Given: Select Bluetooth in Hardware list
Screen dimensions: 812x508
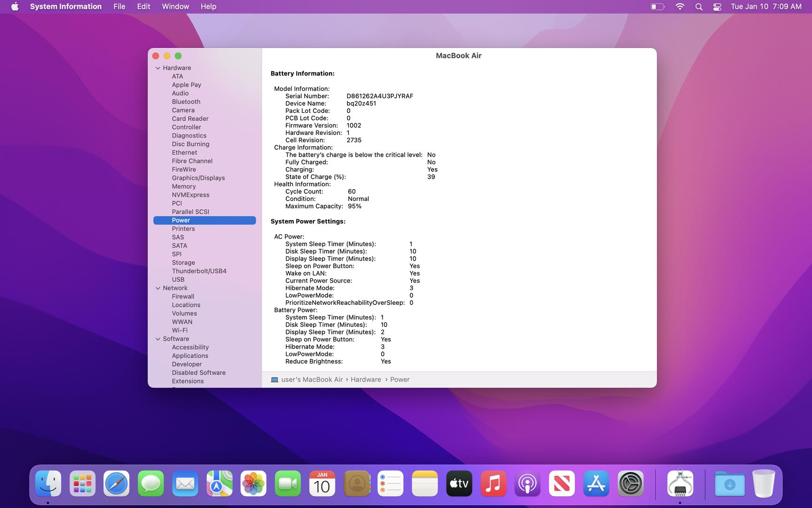Looking at the screenshot, I should 186,102.
